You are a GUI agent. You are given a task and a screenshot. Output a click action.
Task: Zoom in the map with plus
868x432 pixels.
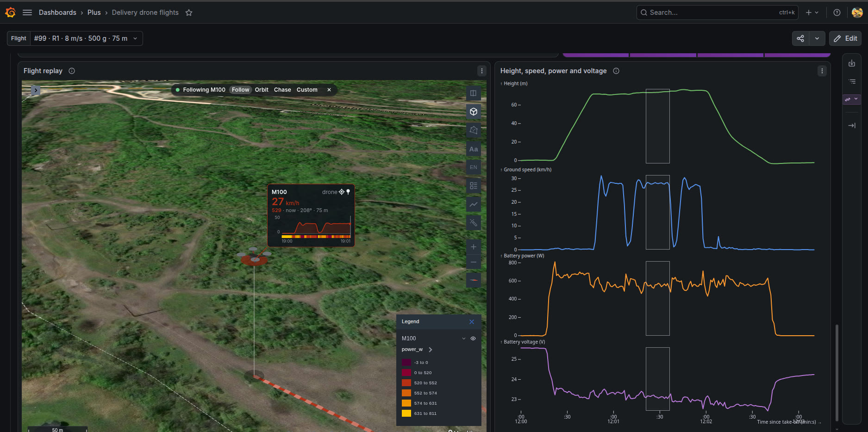(x=473, y=247)
